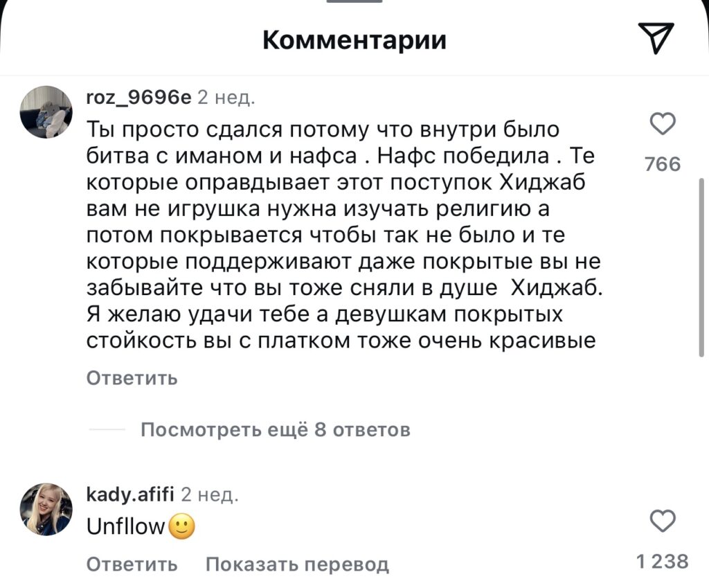This screenshot has height=588, width=709.
Task: View the 766 likes count
Action: 663,164
